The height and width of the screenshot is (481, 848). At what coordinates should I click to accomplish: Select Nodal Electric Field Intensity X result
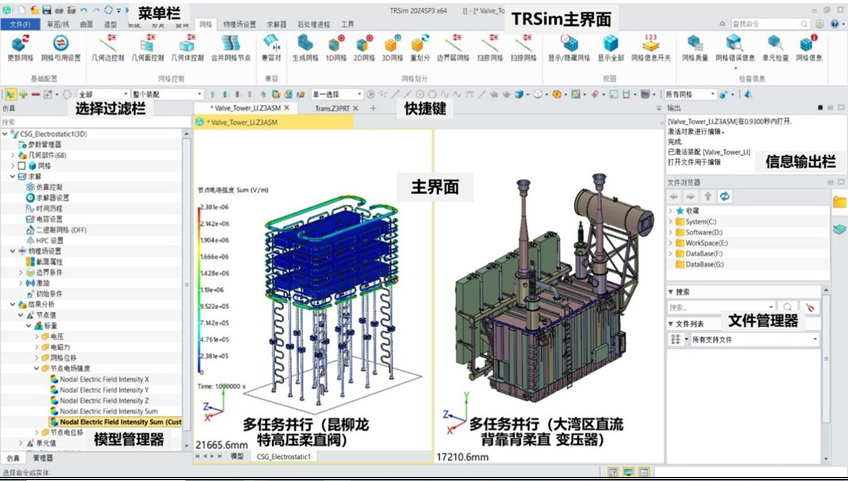coord(104,380)
